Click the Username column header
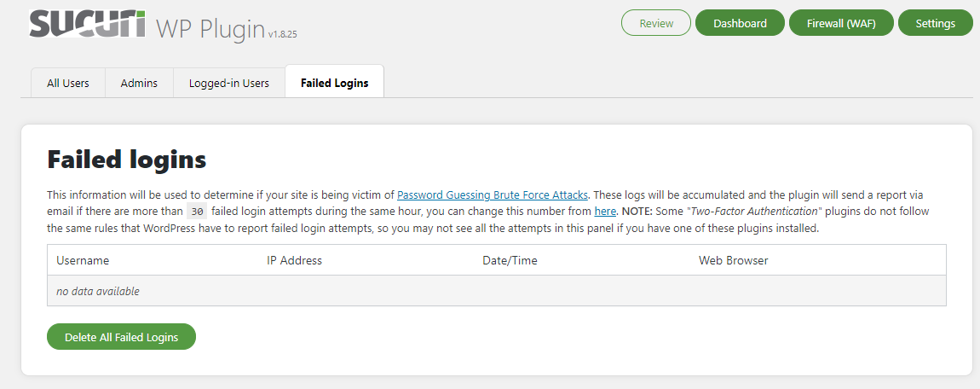Image resolution: width=980 pixels, height=389 pixels. click(x=83, y=260)
